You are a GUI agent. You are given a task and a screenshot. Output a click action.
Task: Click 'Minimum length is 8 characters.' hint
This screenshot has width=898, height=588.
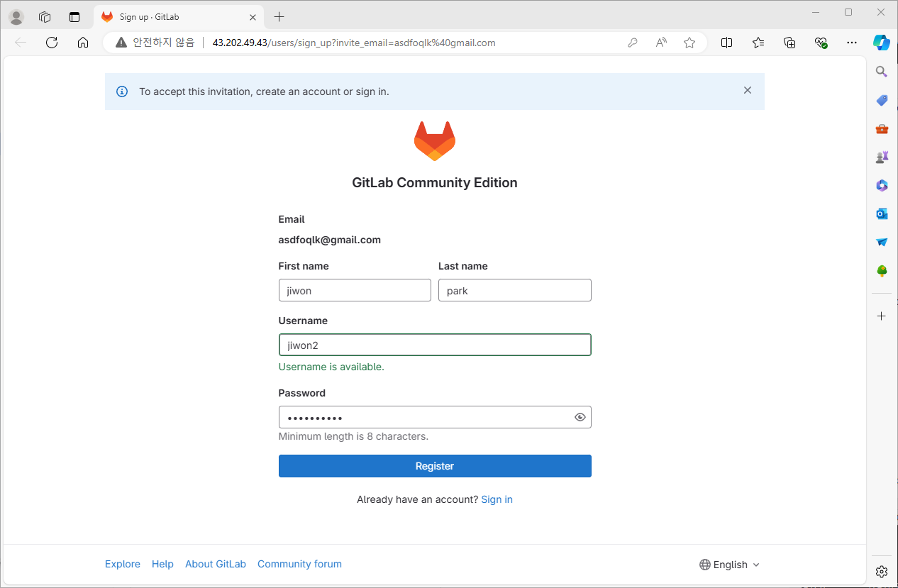point(353,436)
